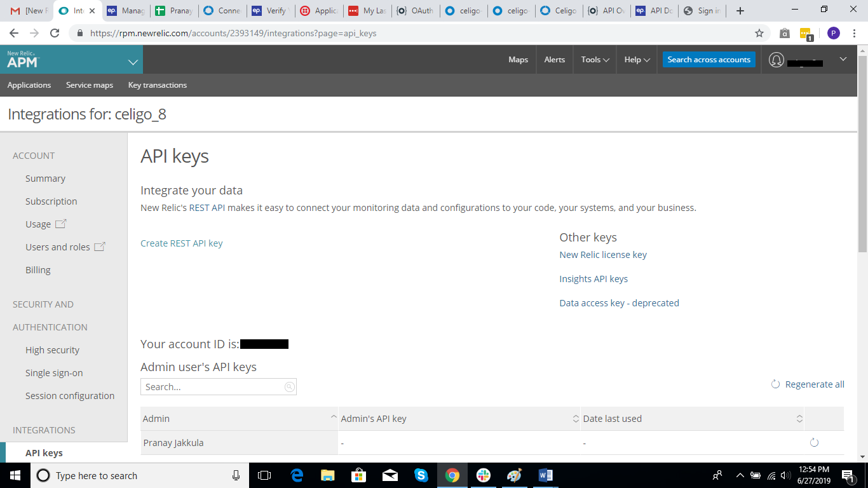Click Regenerate all link
The width and height of the screenshot is (868, 488).
pos(808,384)
